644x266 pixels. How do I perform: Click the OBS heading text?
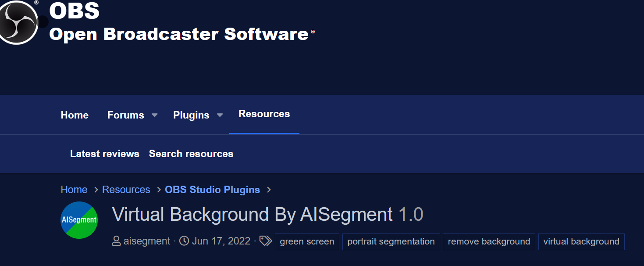coord(74,11)
